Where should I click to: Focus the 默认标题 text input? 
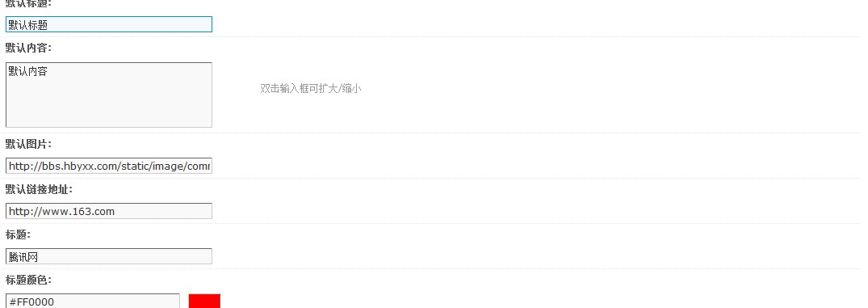pos(108,24)
